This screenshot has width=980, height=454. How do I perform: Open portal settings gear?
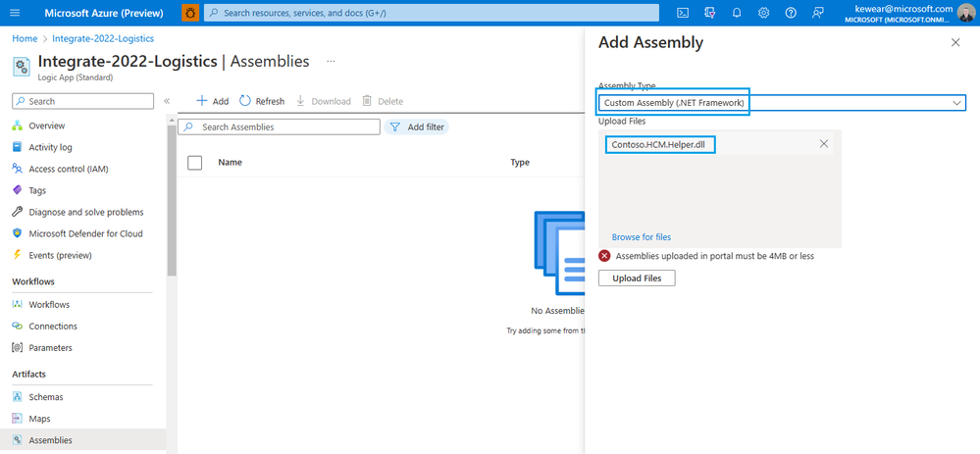click(x=764, y=13)
